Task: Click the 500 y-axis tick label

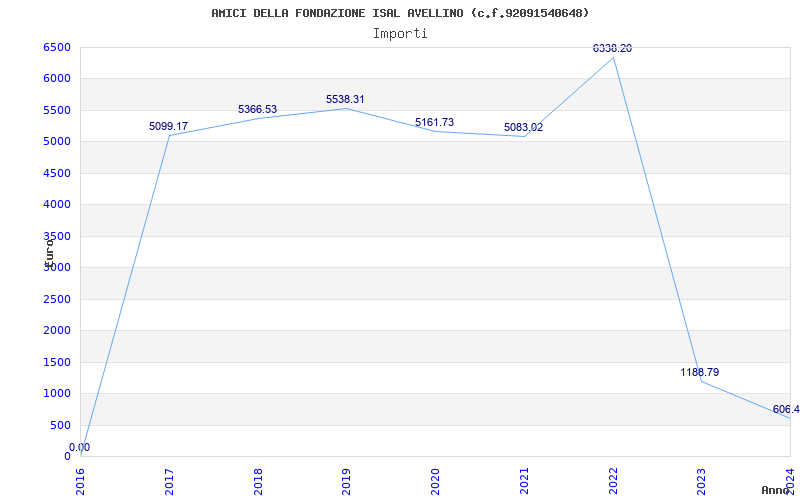Action: point(60,425)
